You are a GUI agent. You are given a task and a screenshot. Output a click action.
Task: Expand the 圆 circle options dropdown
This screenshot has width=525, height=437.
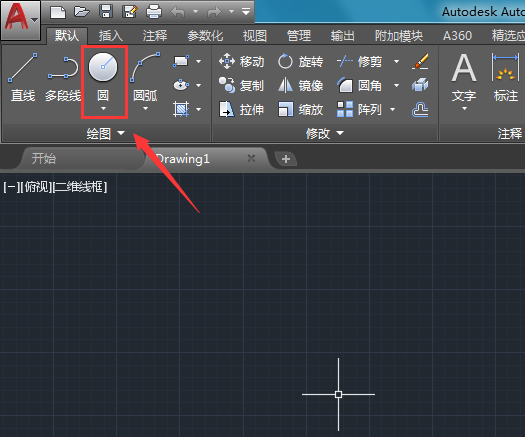click(103, 109)
